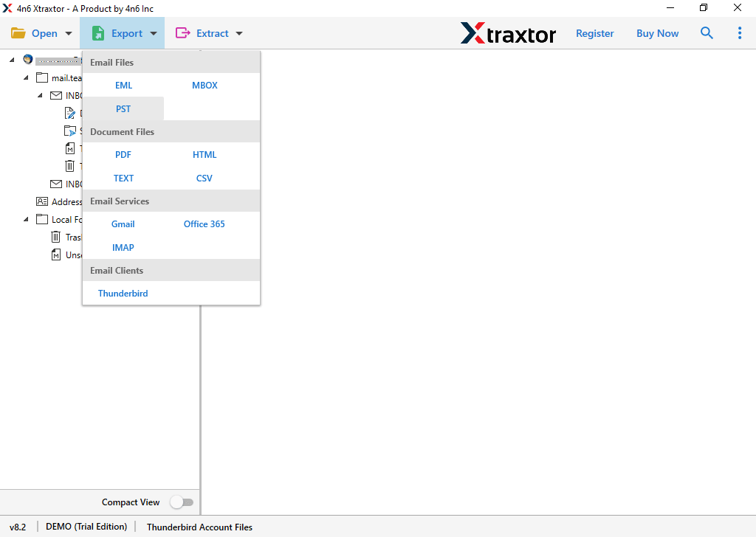The width and height of the screenshot is (756, 537).
Task: Export to Office 365 service
Action: [204, 224]
